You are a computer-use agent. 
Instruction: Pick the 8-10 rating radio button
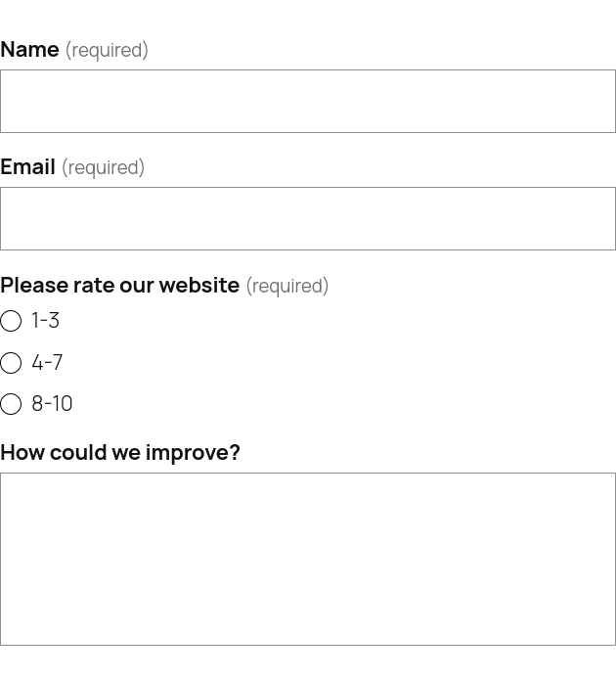pos(11,404)
